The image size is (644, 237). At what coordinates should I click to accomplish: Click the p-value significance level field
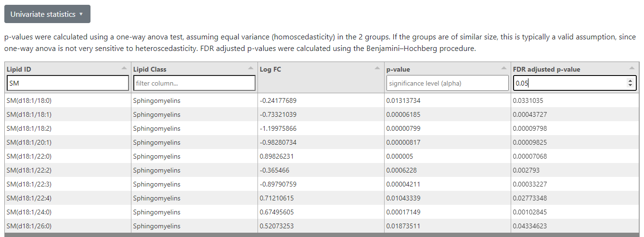447,83
